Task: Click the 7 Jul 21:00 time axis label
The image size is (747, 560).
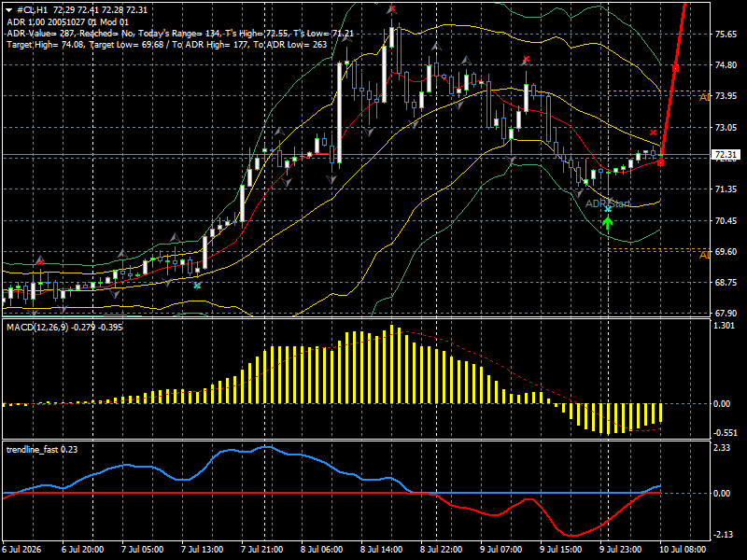Action: tap(262, 550)
